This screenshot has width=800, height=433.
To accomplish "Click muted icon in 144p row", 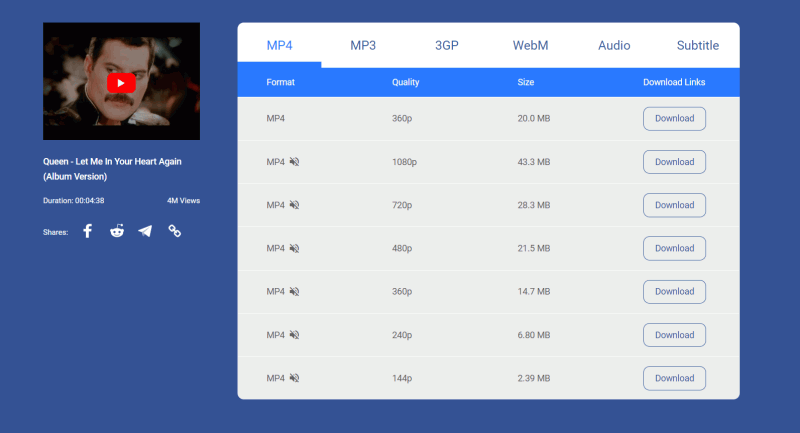I will point(294,378).
